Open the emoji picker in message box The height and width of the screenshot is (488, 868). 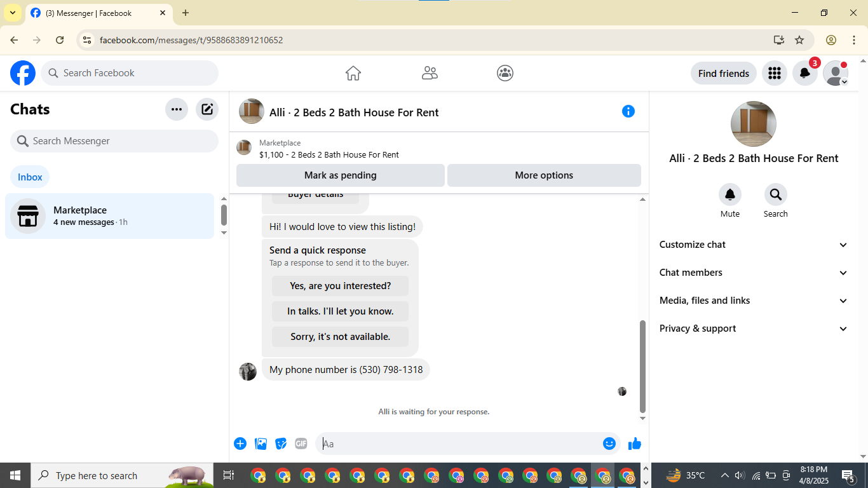(609, 444)
